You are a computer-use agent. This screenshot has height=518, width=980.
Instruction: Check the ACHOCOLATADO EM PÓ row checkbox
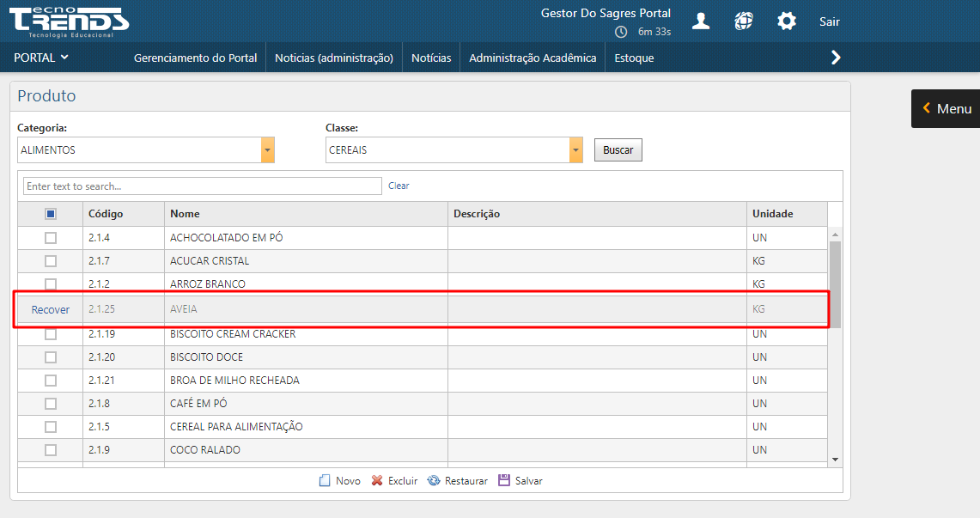pos(51,238)
